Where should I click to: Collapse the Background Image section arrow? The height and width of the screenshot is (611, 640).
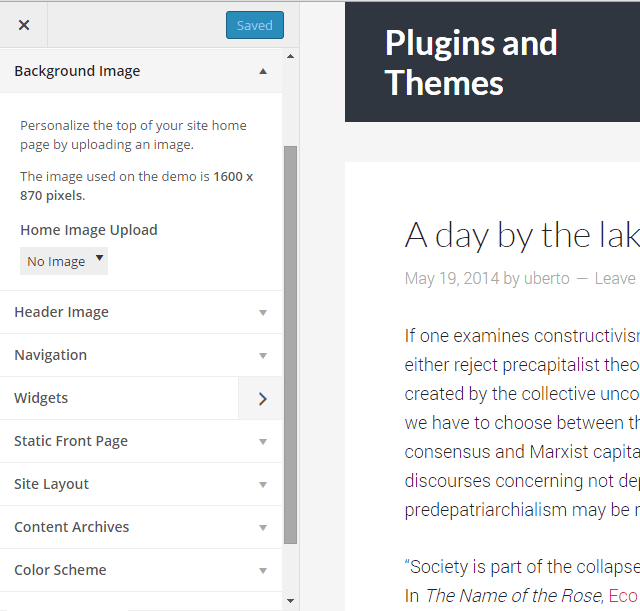coord(263,71)
